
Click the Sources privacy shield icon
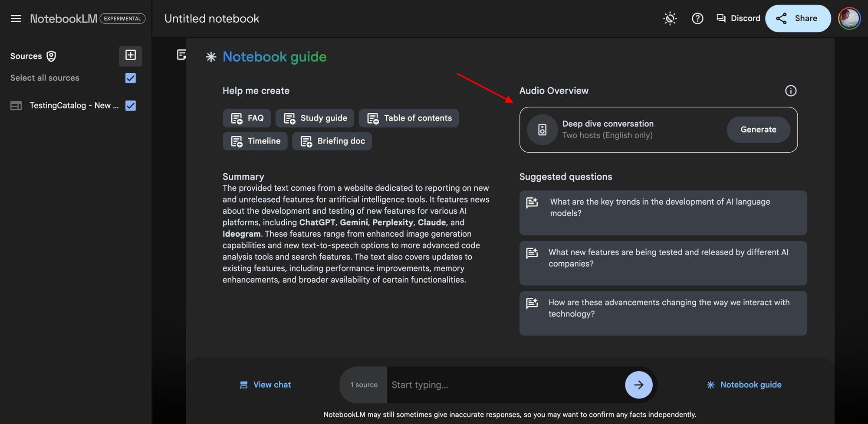[x=51, y=56]
